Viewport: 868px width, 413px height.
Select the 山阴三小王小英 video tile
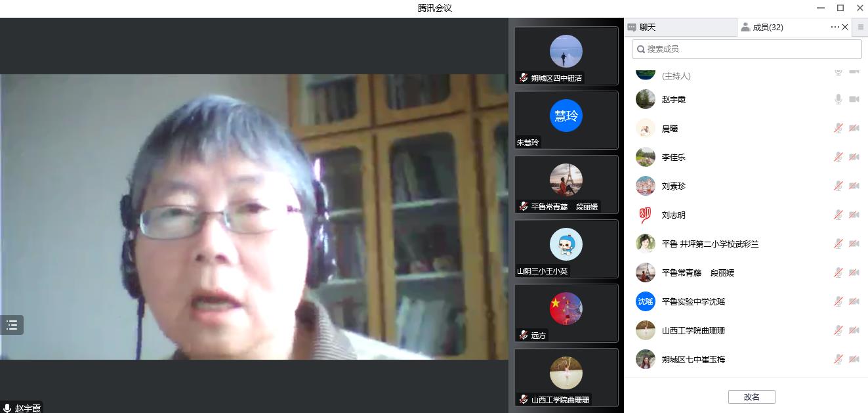pyautogui.click(x=566, y=249)
